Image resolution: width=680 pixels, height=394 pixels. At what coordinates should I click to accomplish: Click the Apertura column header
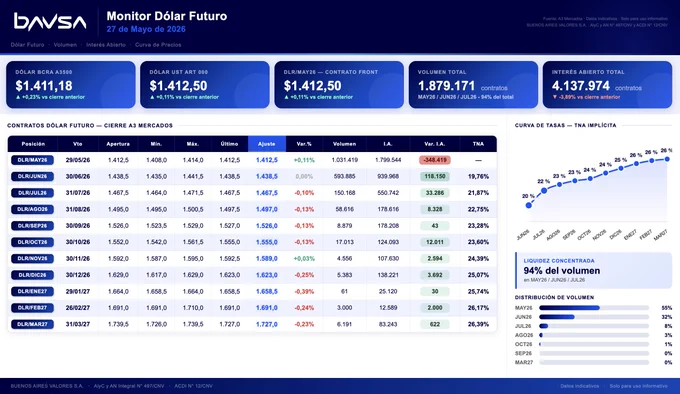(x=118, y=144)
